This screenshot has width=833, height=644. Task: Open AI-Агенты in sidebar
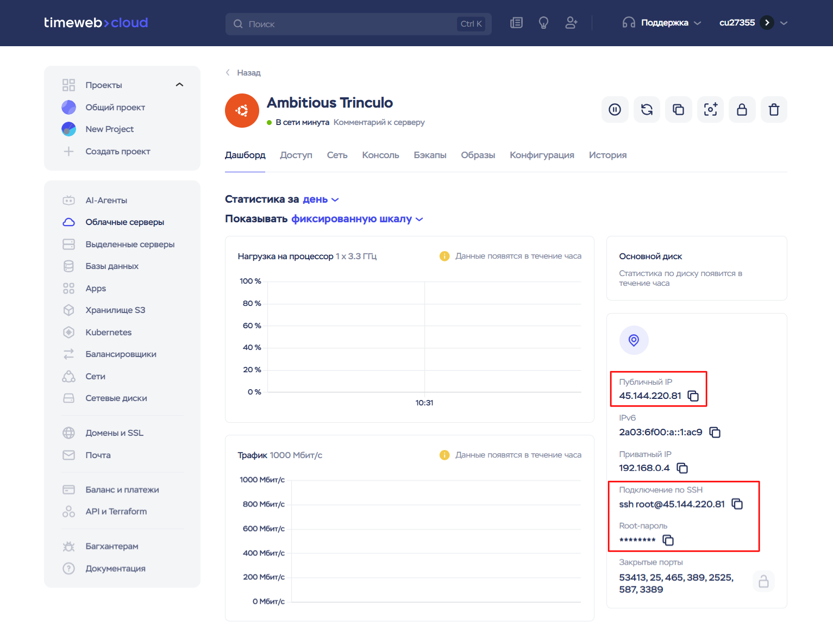pyautogui.click(x=106, y=200)
